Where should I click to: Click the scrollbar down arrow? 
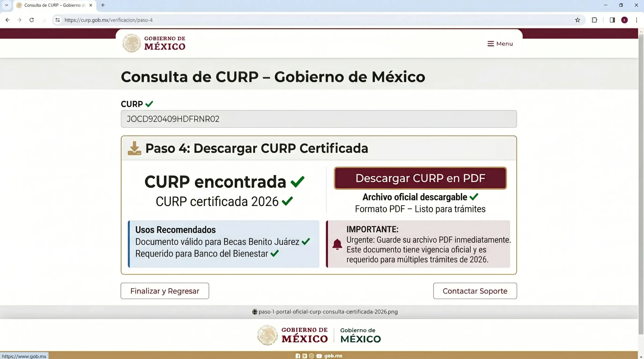tap(641, 357)
